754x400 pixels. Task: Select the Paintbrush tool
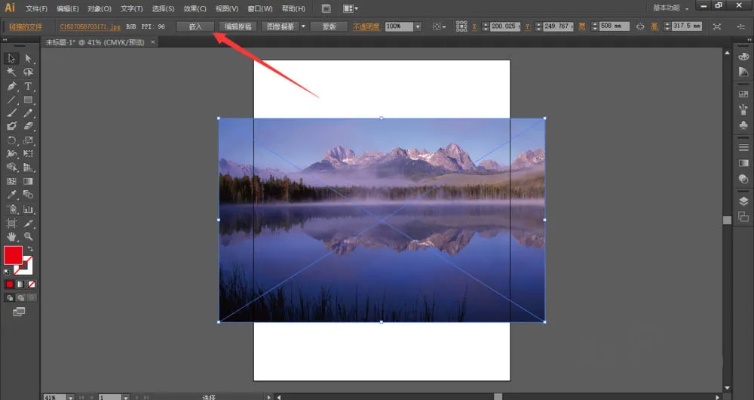point(11,113)
